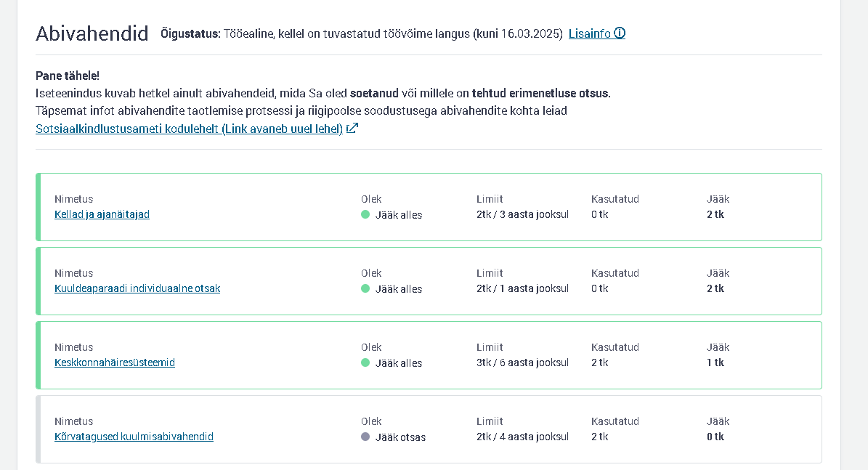Click limit text 2tk / 4 aasta jooksul
The image size is (868, 470).
(522, 437)
